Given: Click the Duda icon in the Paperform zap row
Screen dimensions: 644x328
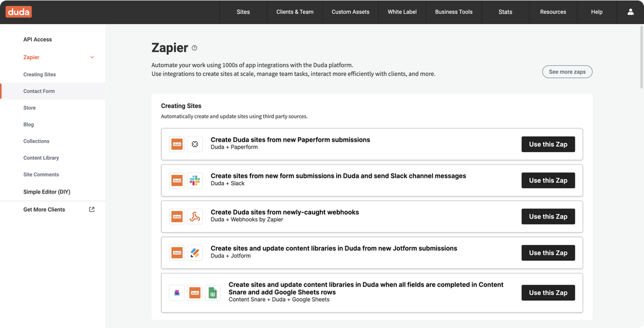Looking at the screenshot, I should tap(177, 144).
